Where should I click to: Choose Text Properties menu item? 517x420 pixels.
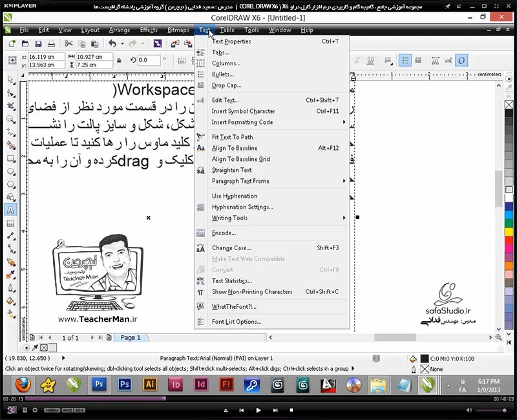[x=272, y=41]
